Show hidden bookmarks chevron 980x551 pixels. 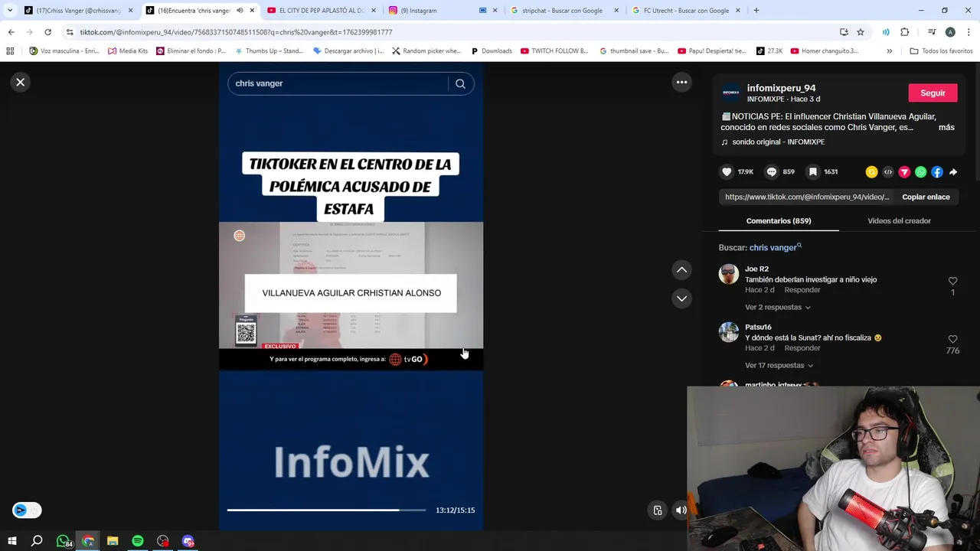coord(889,51)
